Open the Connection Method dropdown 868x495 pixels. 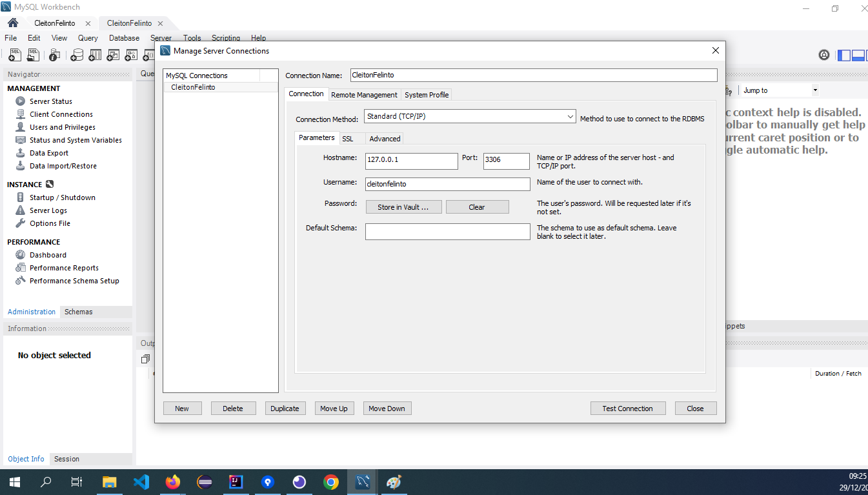pyautogui.click(x=470, y=117)
